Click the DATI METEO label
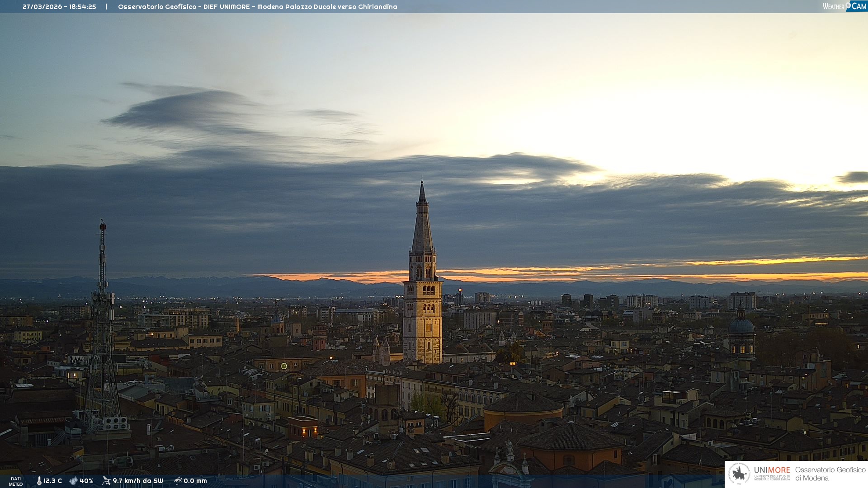This screenshot has height=488, width=868. pos(16,481)
